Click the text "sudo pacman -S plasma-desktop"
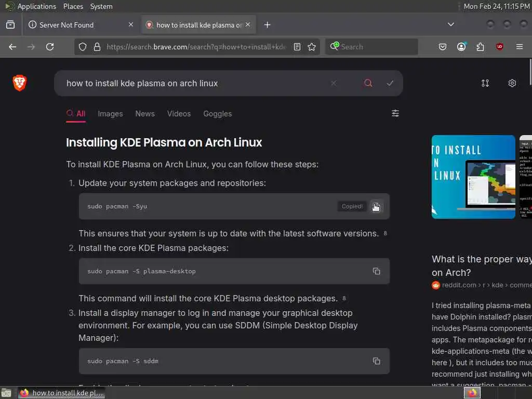 point(141,271)
